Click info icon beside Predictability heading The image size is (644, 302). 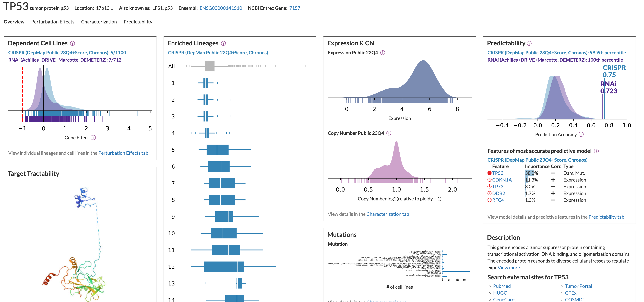pyautogui.click(x=529, y=43)
